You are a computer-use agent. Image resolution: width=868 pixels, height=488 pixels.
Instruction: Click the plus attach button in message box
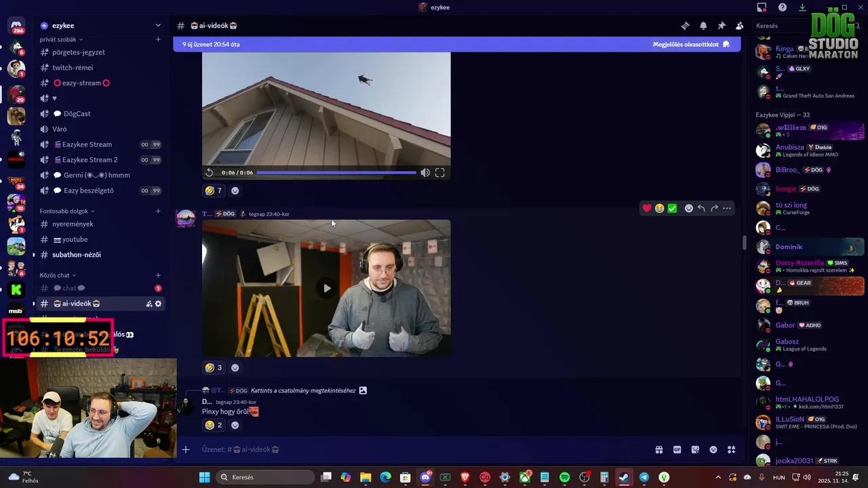pyautogui.click(x=185, y=449)
